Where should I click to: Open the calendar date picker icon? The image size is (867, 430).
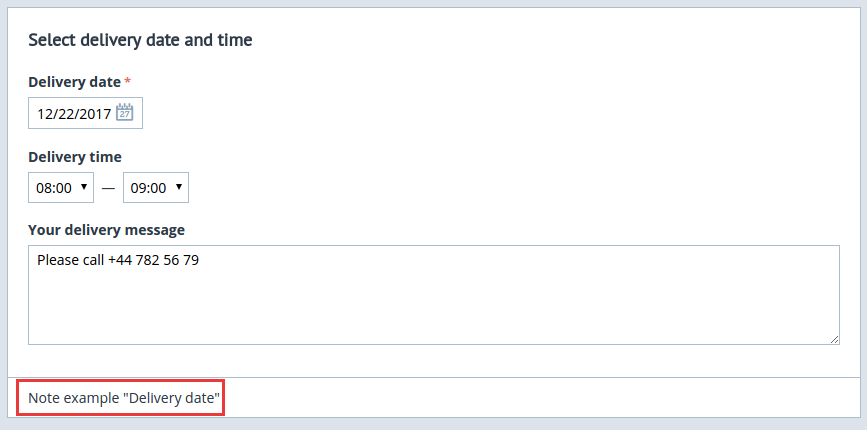(125, 113)
